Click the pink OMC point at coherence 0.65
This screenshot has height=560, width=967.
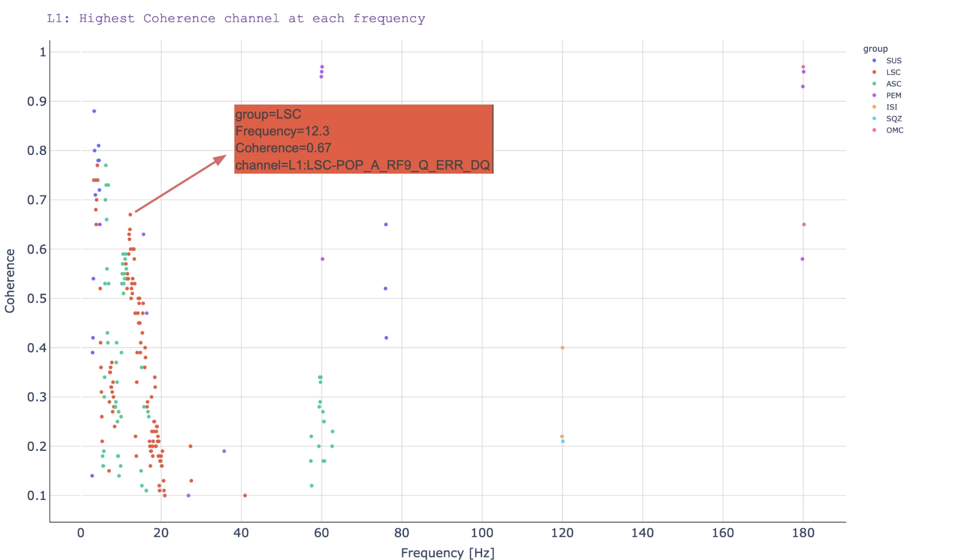click(x=804, y=225)
